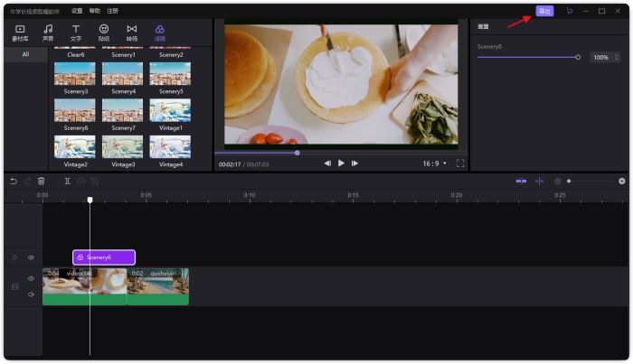Select the Vintage2 filter thumbnail

click(x=75, y=146)
